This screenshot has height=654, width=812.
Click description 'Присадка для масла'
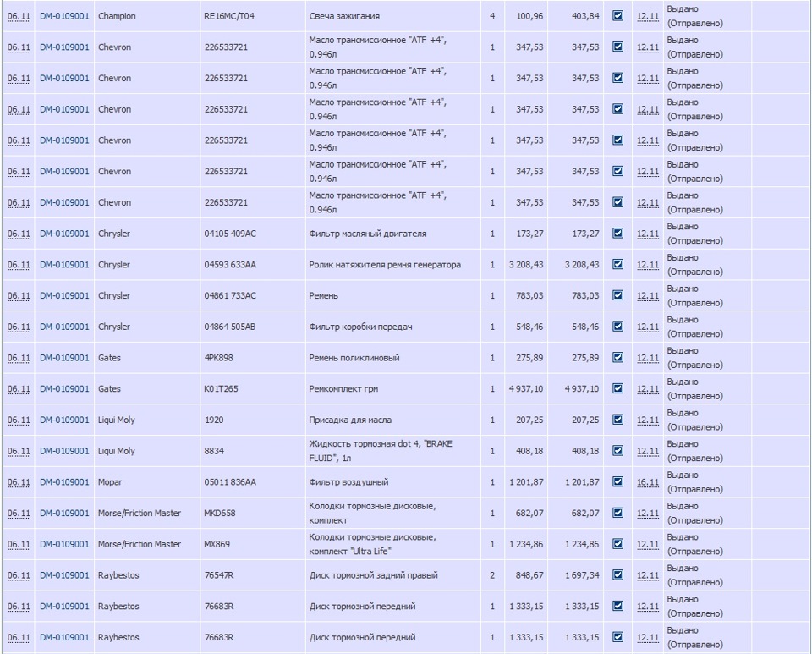click(350, 420)
